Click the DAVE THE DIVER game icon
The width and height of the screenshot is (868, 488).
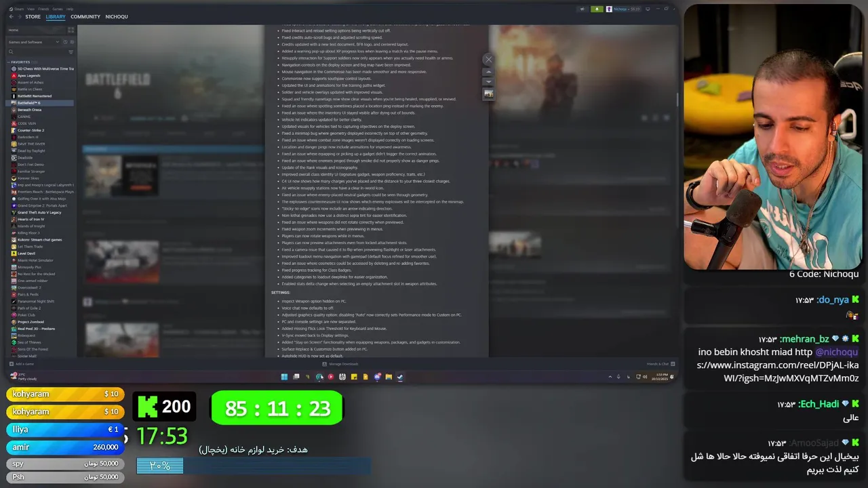[x=14, y=144]
